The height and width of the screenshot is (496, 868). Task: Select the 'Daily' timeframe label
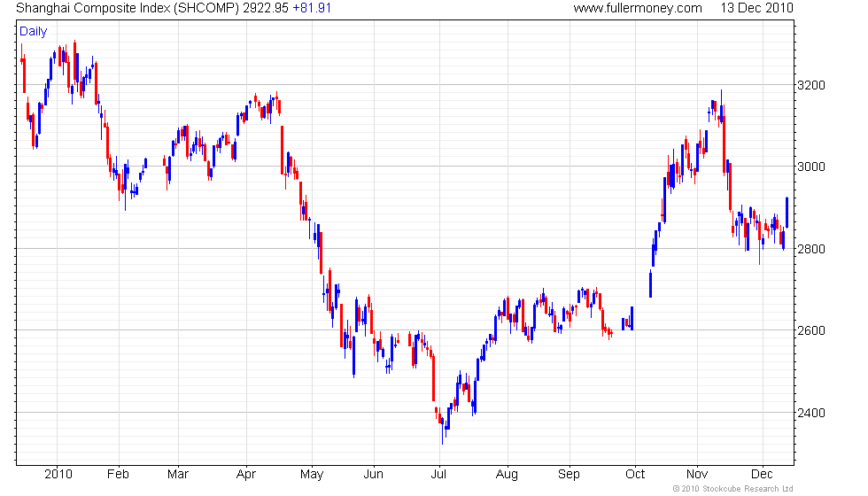(34, 32)
